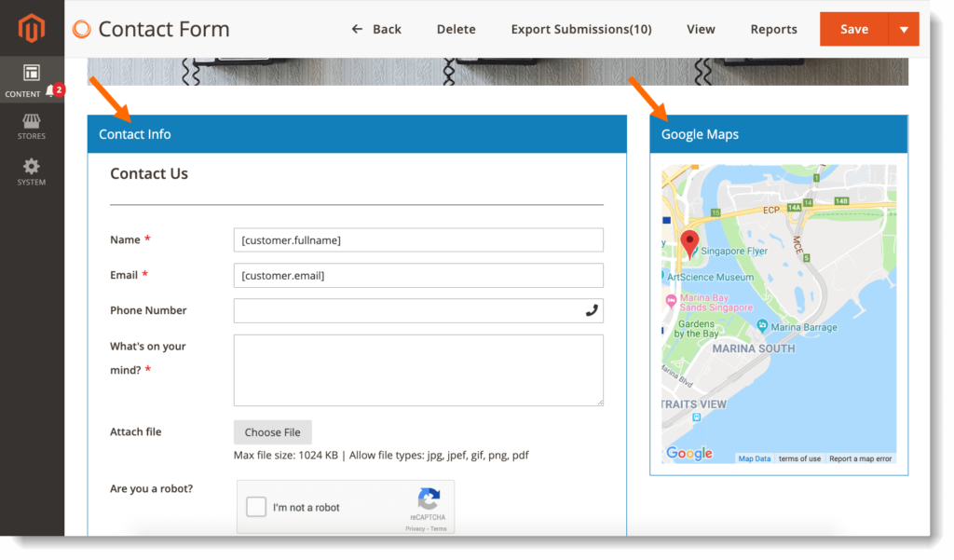Screen dimensions: 954x560
Task: Click the Delete button
Action: pos(457,29)
